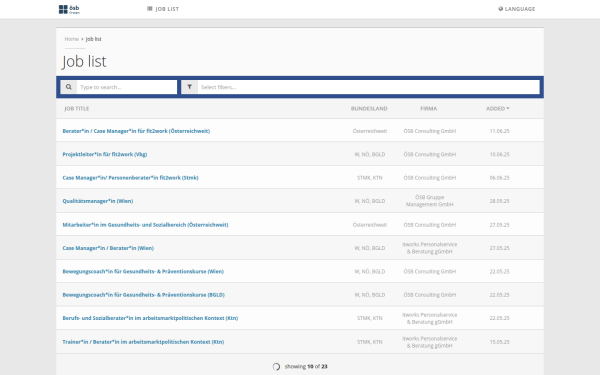Toggle the Added column sort arrow
600x375 pixels.
click(x=508, y=109)
